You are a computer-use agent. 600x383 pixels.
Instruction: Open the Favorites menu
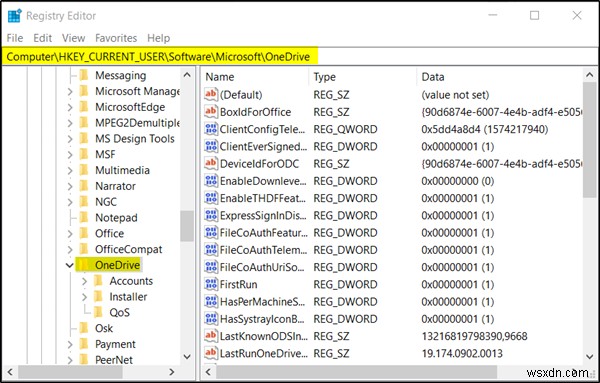tap(116, 38)
